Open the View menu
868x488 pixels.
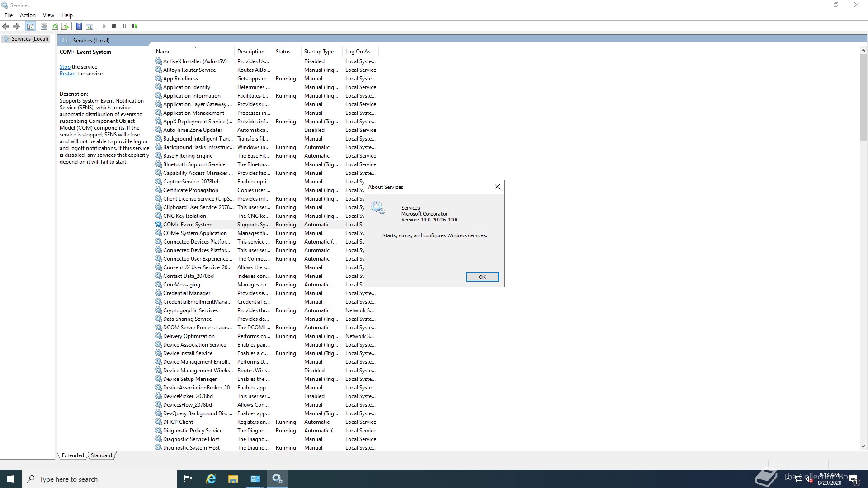[48, 15]
